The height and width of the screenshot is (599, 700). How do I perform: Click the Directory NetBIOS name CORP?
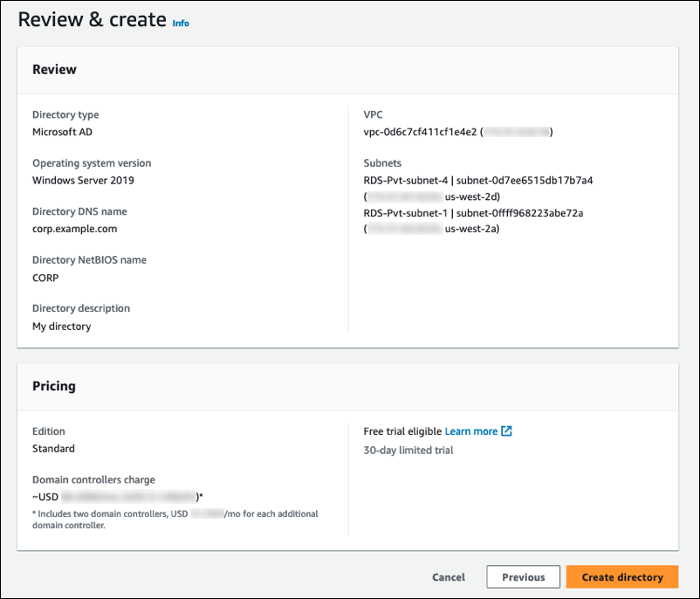pos(44,277)
